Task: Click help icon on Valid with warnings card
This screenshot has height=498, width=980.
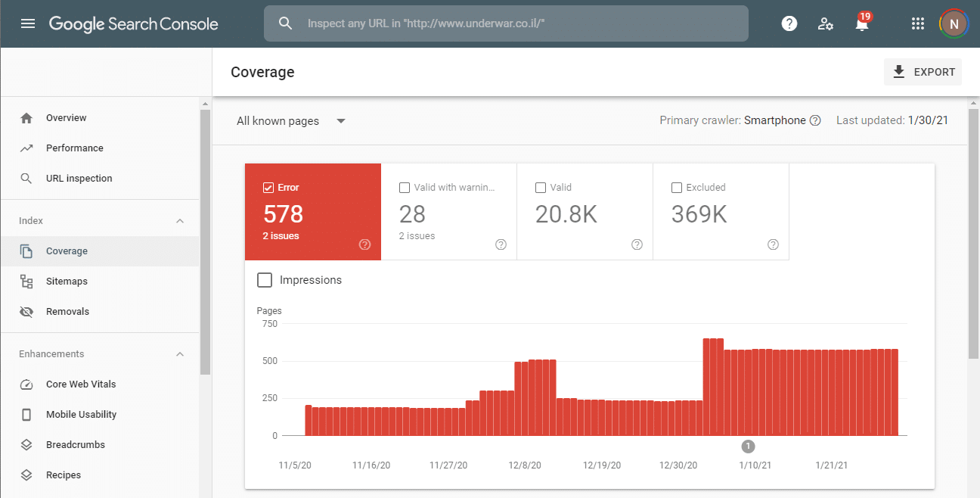Action: pos(501,244)
